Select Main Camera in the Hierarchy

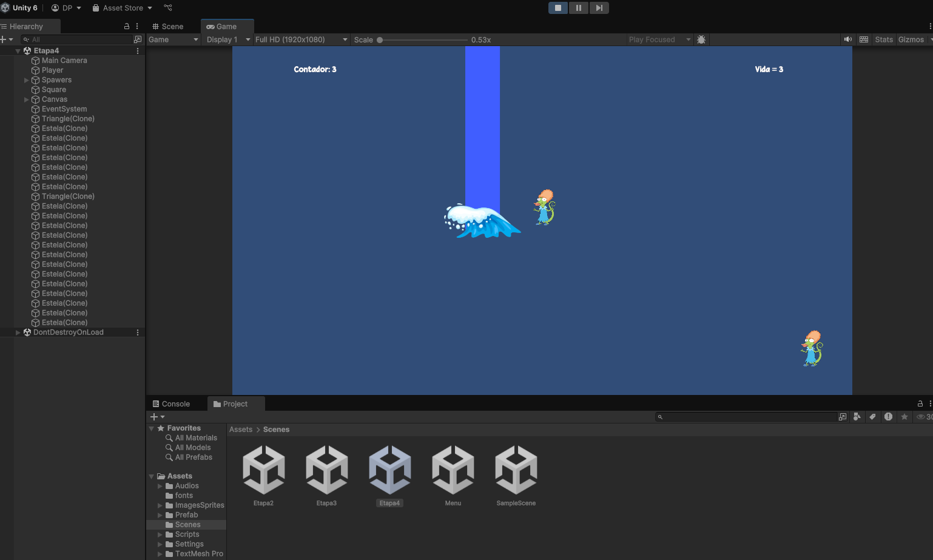pyautogui.click(x=64, y=61)
